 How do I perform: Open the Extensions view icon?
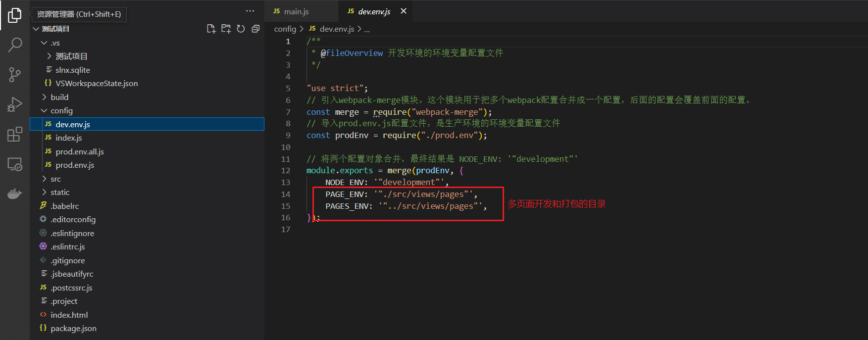[15, 134]
